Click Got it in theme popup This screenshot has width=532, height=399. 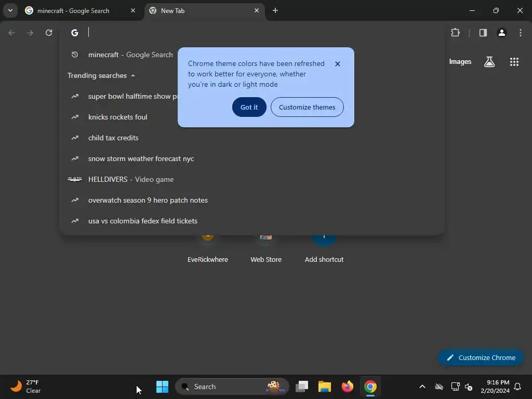249,107
